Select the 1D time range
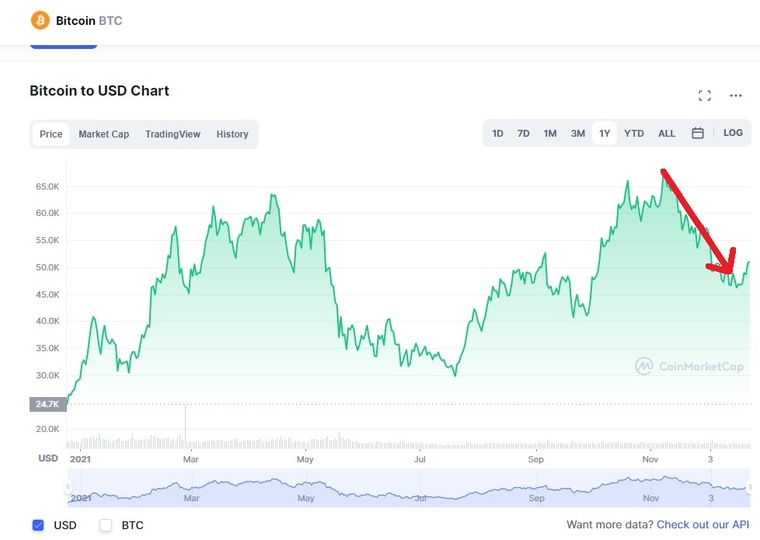The image size is (760, 540). [497, 133]
